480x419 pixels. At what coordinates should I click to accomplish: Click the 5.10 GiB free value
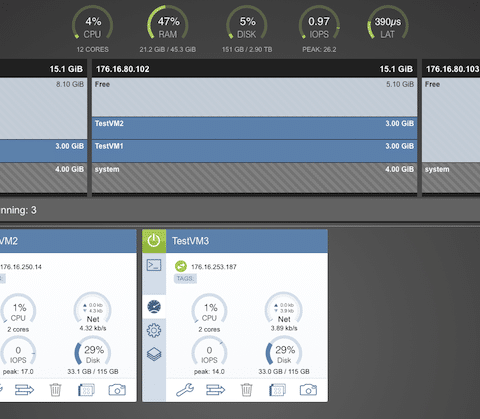(x=400, y=84)
